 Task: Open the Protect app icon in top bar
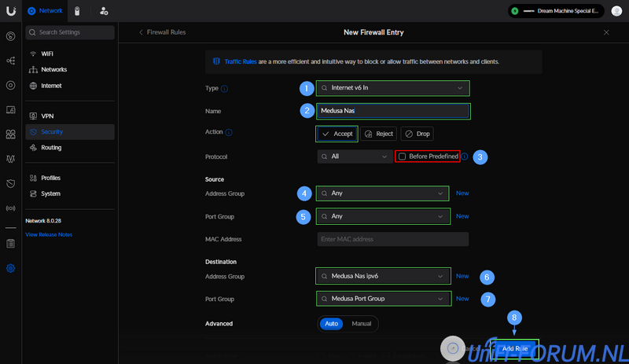77,11
